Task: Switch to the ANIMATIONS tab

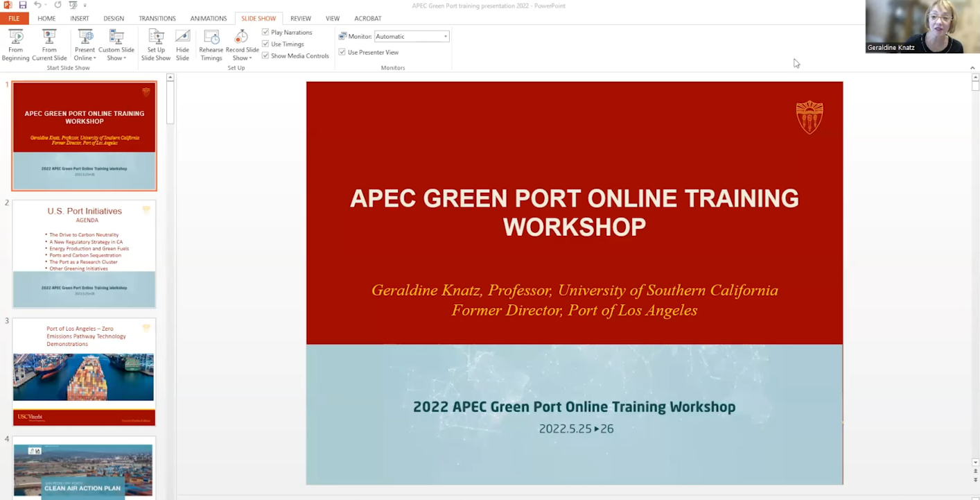Action: 208,19
